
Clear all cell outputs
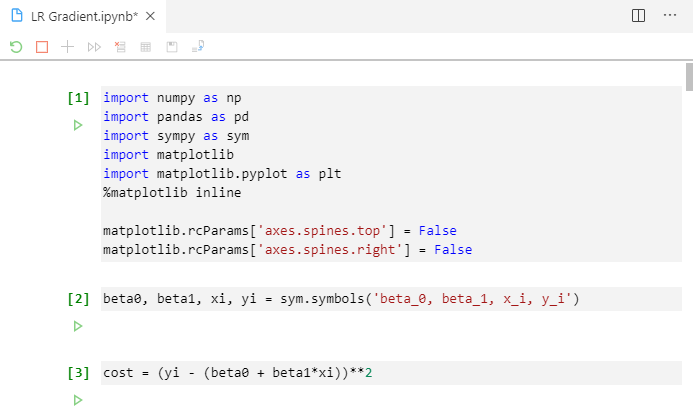click(120, 47)
